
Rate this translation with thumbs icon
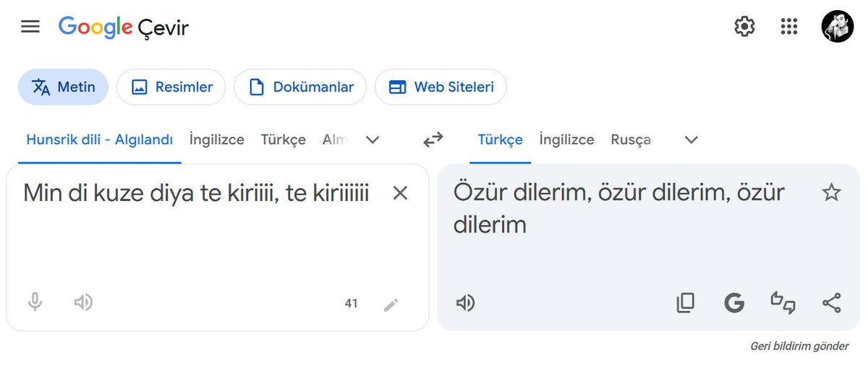pos(783,303)
